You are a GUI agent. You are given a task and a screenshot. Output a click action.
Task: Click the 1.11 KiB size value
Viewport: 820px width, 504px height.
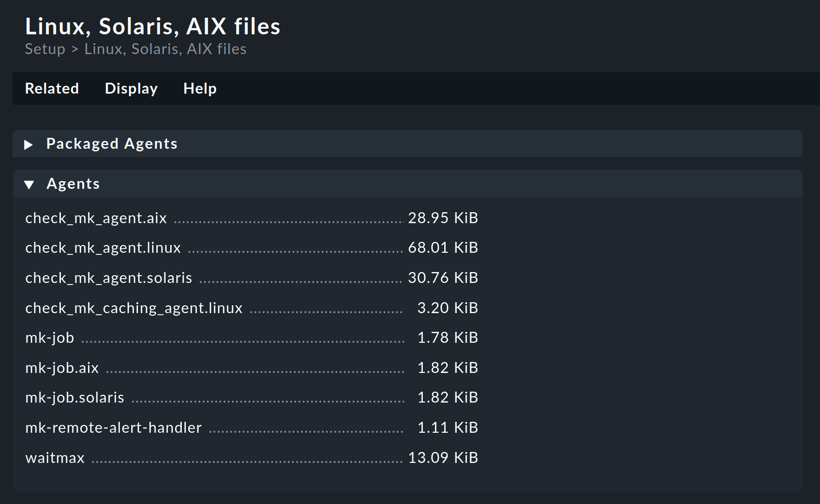coord(448,428)
